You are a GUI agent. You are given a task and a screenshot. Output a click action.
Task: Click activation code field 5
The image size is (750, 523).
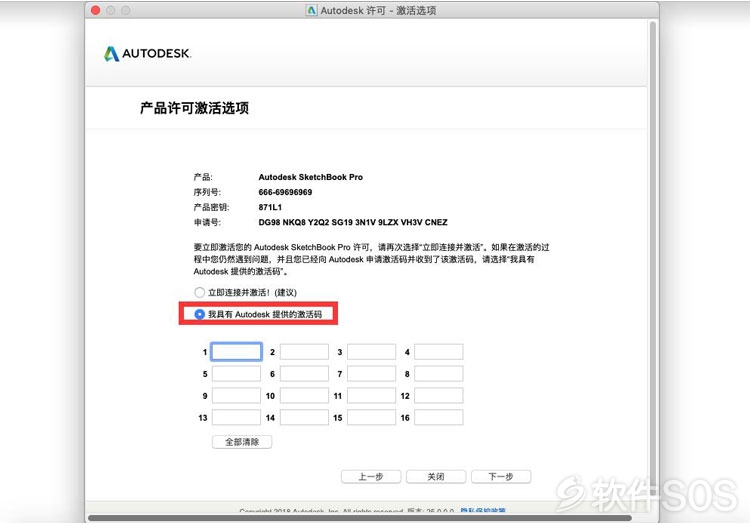tap(236, 374)
